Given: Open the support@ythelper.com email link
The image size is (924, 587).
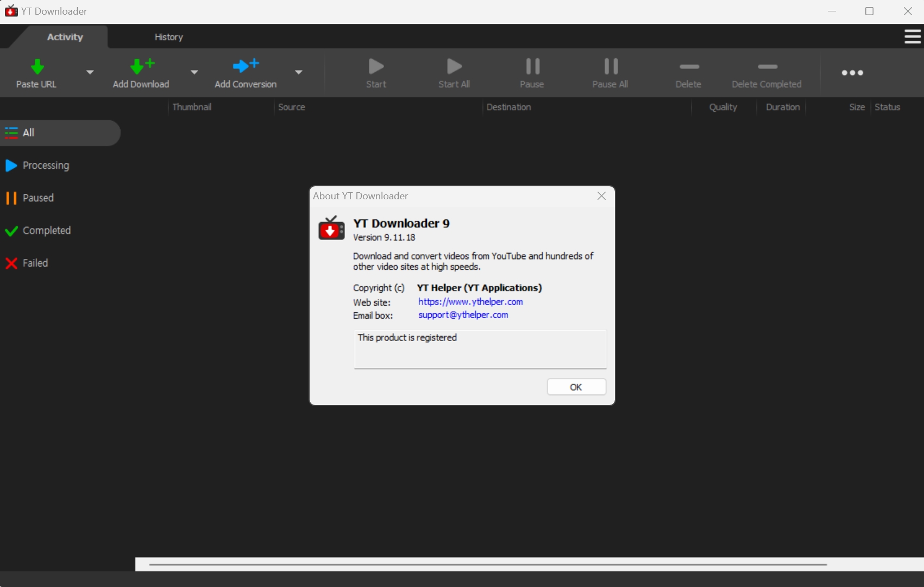Looking at the screenshot, I should tap(463, 315).
